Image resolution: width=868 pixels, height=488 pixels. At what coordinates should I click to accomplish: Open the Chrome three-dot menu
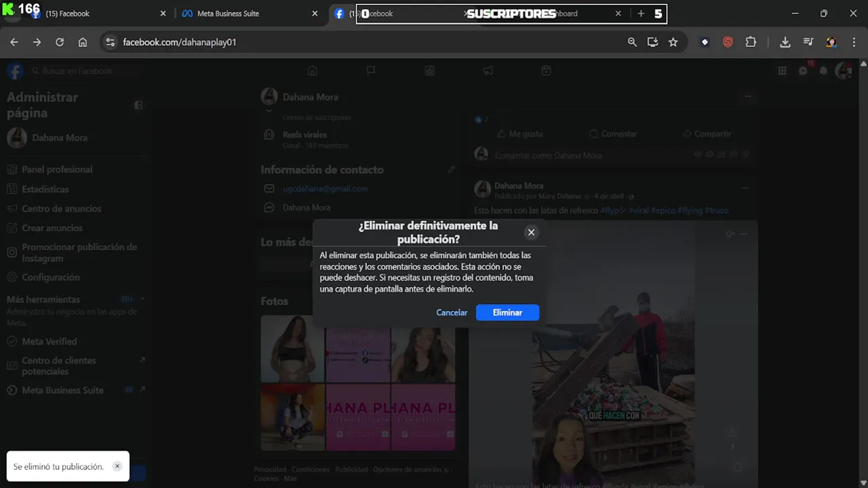[x=854, y=42]
